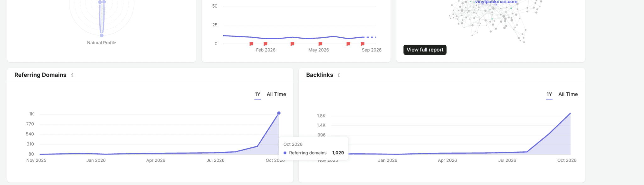Viewport: 644px width, 185px height.
Task: Click the 1K label on Referring Domains axis
Action: 31,114
